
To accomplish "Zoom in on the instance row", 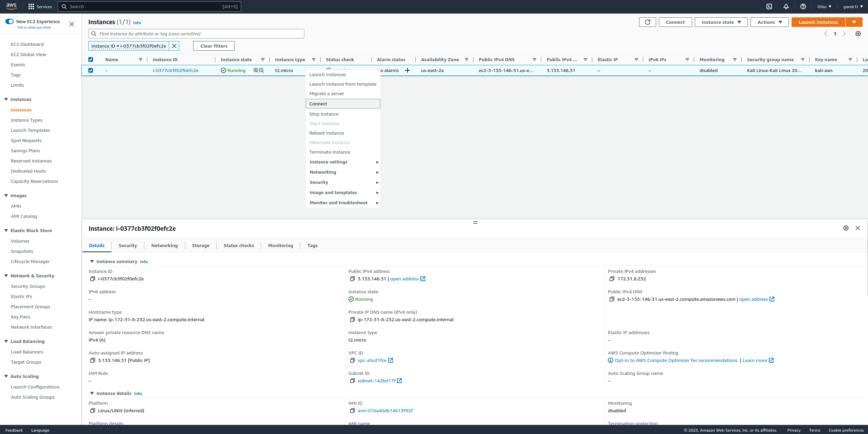I will 256,70.
